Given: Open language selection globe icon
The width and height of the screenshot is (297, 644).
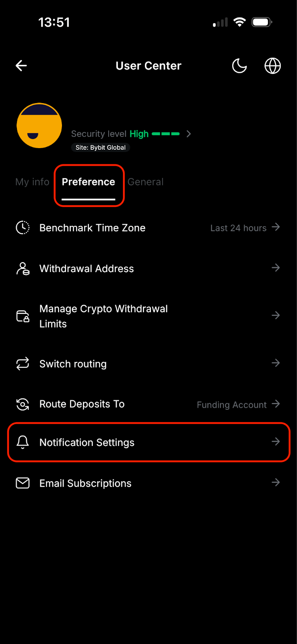Looking at the screenshot, I should pyautogui.click(x=272, y=66).
